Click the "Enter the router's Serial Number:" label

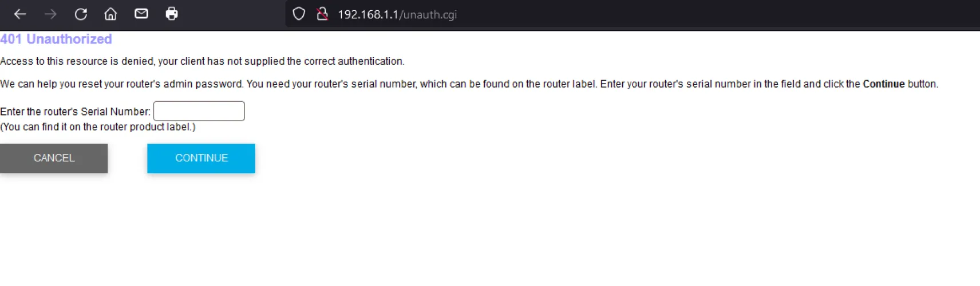tap(75, 112)
